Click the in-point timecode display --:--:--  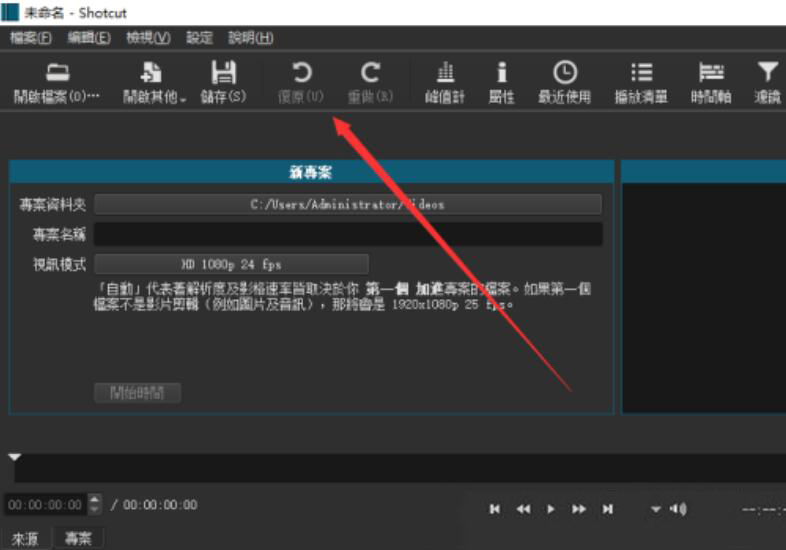tap(763, 509)
